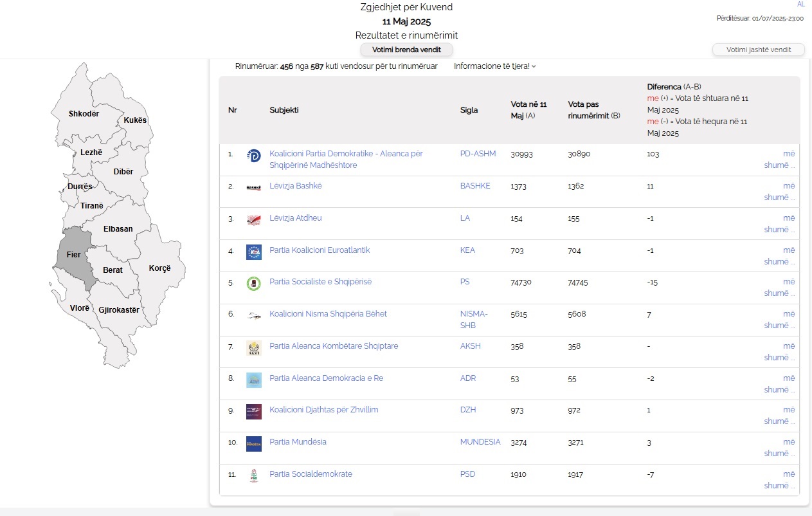Expand 'më shumë' for Partia Socialiste row
The image size is (812, 516).
point(779,287)
